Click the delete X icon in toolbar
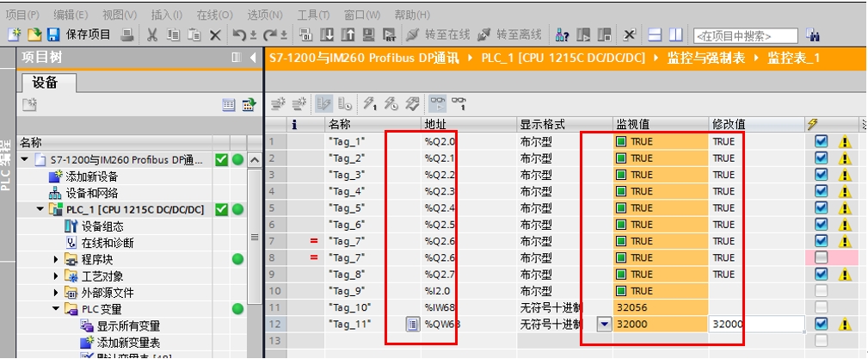The width and height of the screenshot is (868, 359). tap(214, 34)
